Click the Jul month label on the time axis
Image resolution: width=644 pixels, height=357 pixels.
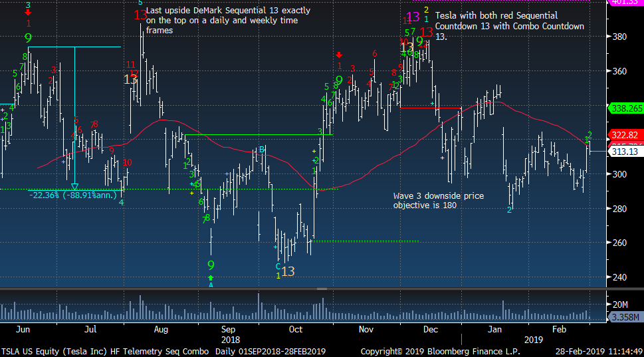90,330
